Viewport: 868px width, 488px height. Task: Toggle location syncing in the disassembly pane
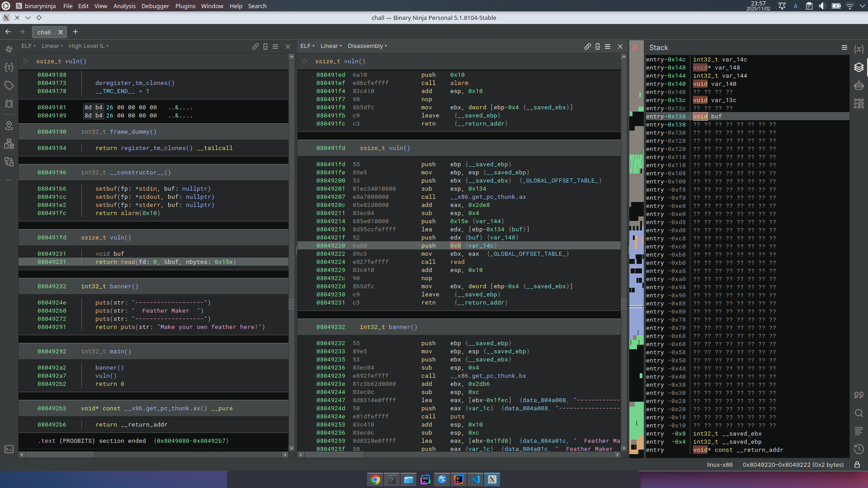pos(588,47)
